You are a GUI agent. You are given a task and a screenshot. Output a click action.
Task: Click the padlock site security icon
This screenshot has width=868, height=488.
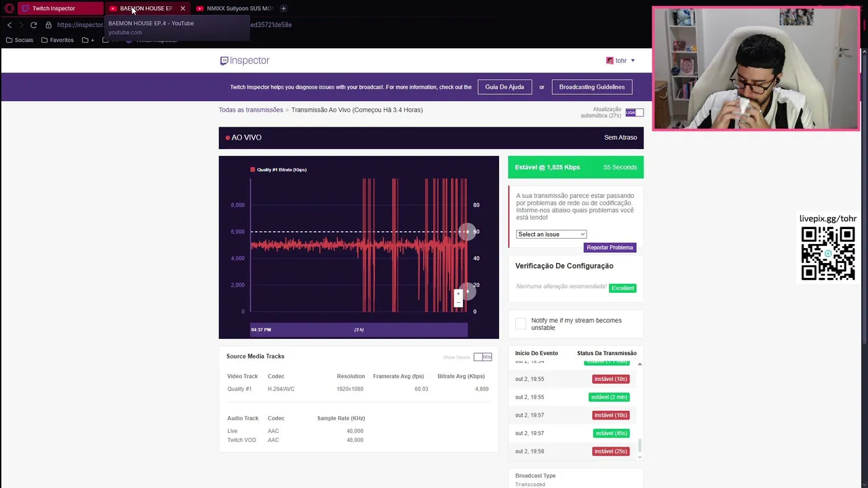click(x=48, y=25)
